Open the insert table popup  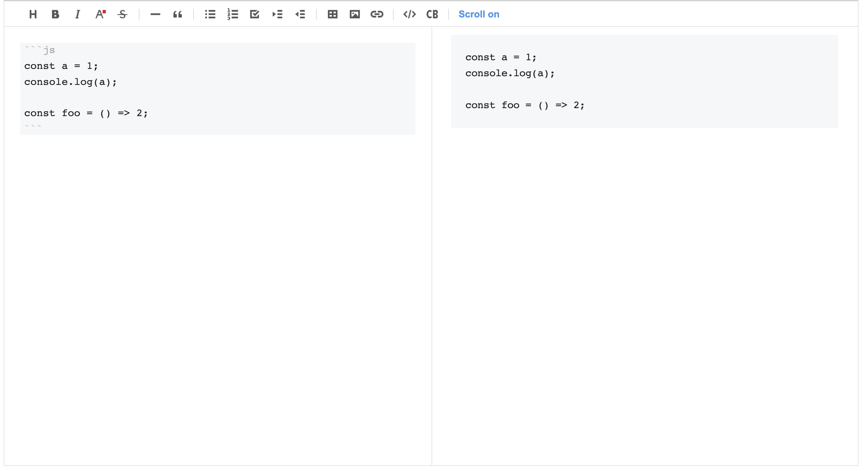point(333,15)
